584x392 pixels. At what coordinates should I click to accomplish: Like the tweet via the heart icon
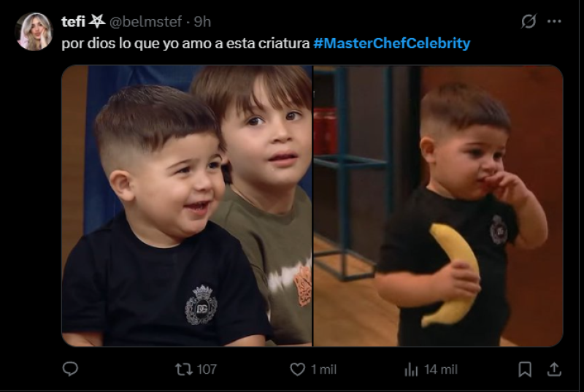[297, 369]
